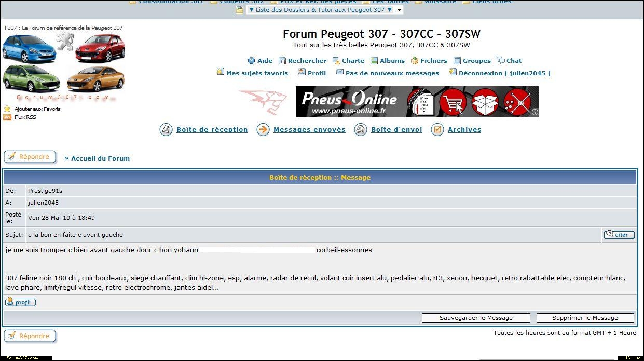
Task: Click Supprimer le Message button
Action: [x=585, y=318]
